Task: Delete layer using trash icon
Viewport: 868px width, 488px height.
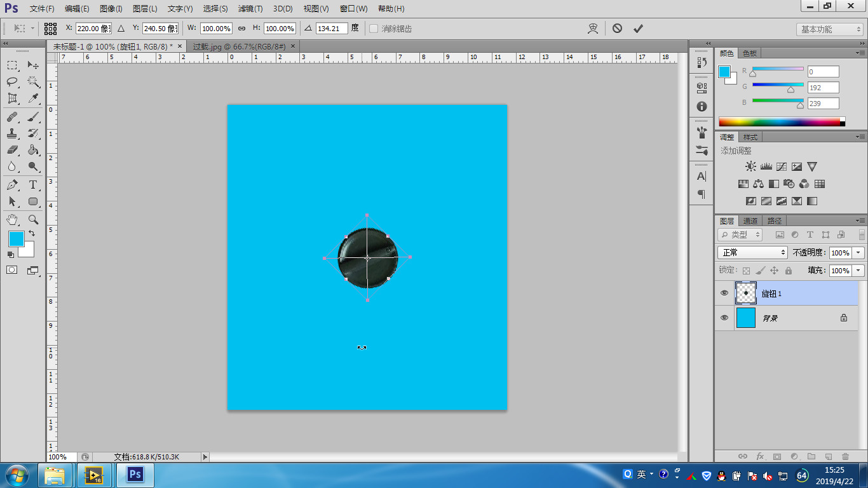Action: (845, 456)
